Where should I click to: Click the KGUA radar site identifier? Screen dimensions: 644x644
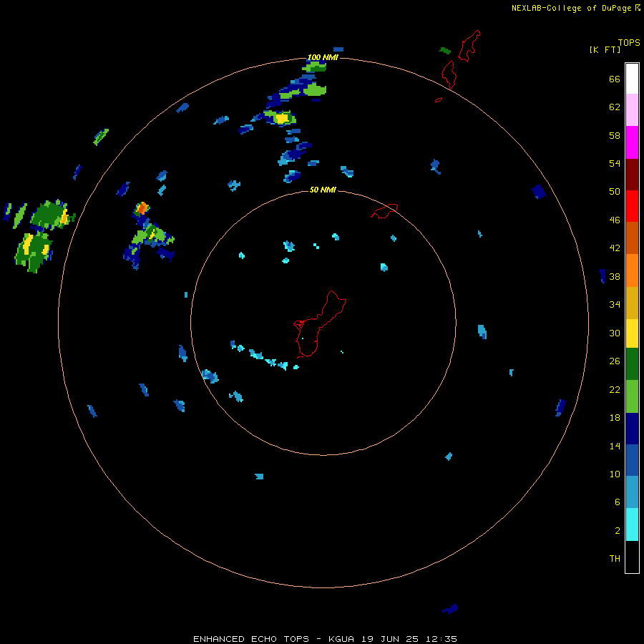point(343,639)
